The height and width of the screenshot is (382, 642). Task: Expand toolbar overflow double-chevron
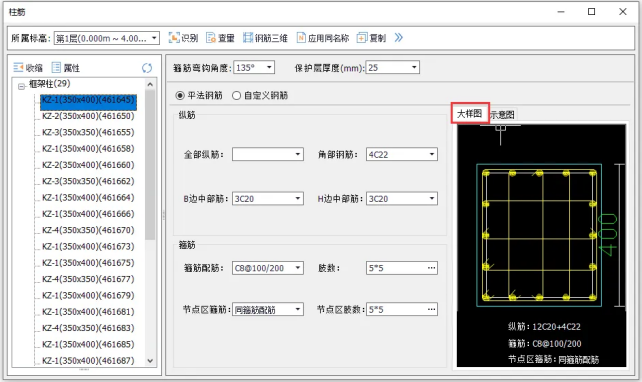click(398, 38)
